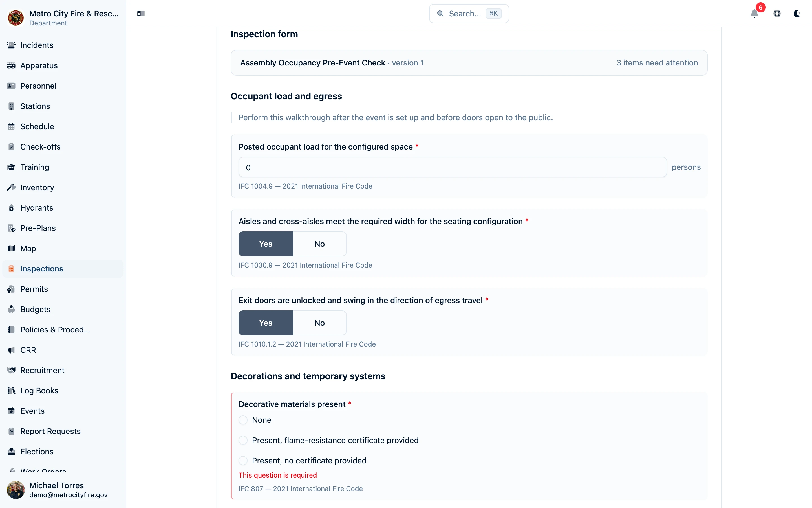Click the Policies & Procedures book icon

click(11, 330)
